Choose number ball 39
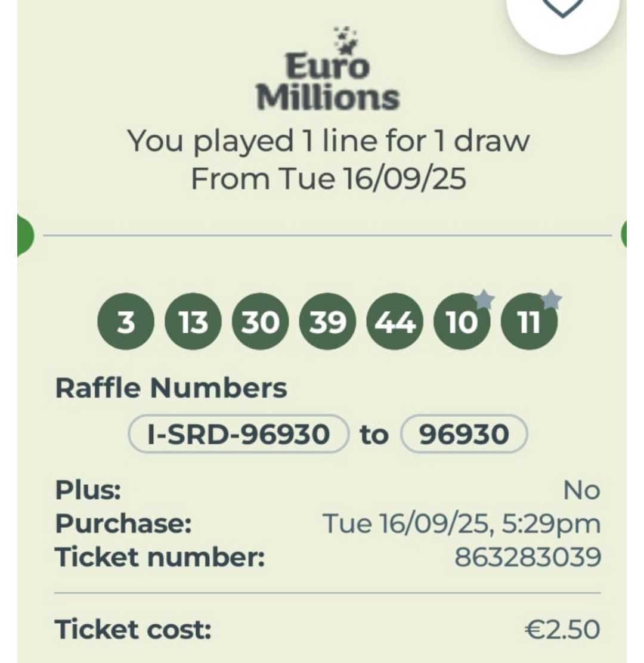The width and height of the screenshot is (644, 663). click(x=328, y=322)
